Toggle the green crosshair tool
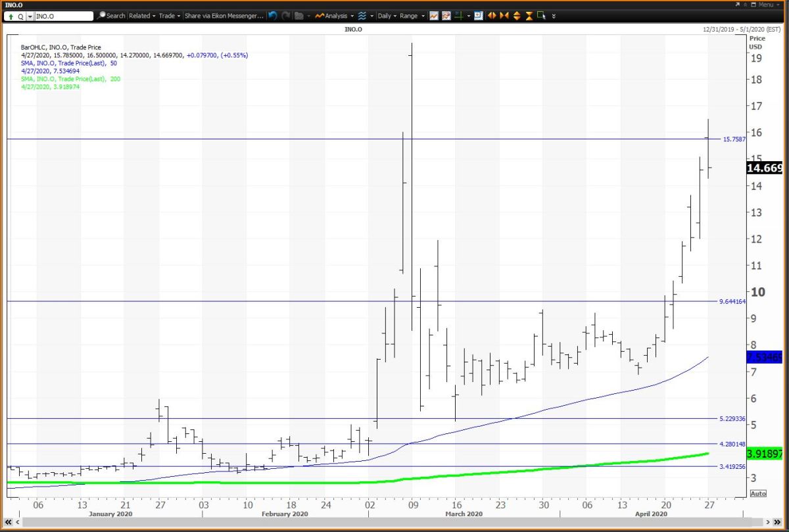789x532 pixels. [458, 16]
